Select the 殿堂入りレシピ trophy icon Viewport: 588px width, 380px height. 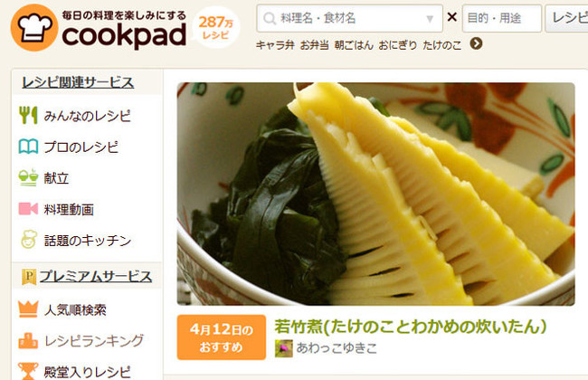pos(28,371)
